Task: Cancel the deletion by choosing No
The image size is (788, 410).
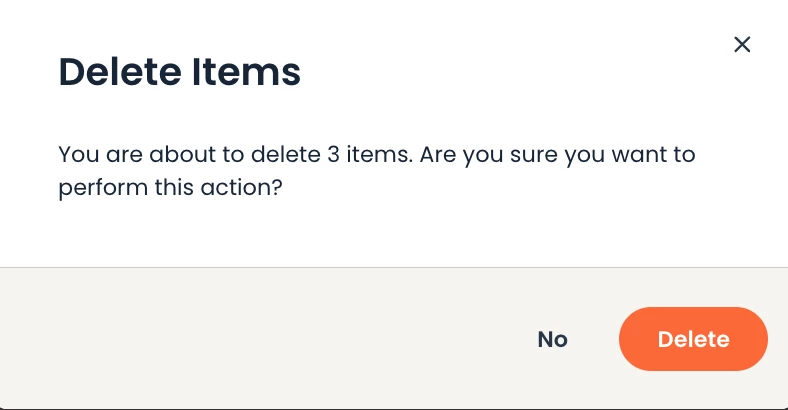Action: click(x=552, y=339)
